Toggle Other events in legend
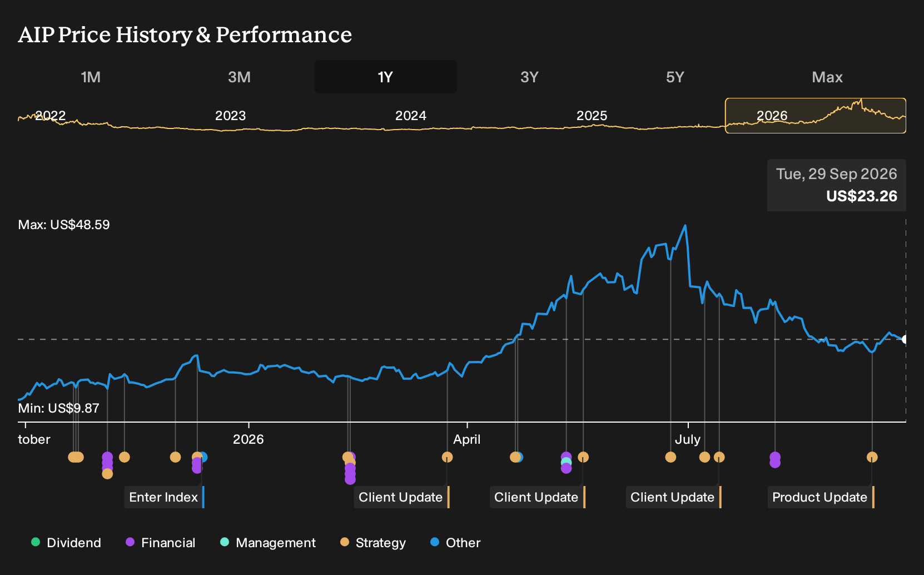This screenshot has height=575, width=924. pyautogui.click(x=455, y=543)
